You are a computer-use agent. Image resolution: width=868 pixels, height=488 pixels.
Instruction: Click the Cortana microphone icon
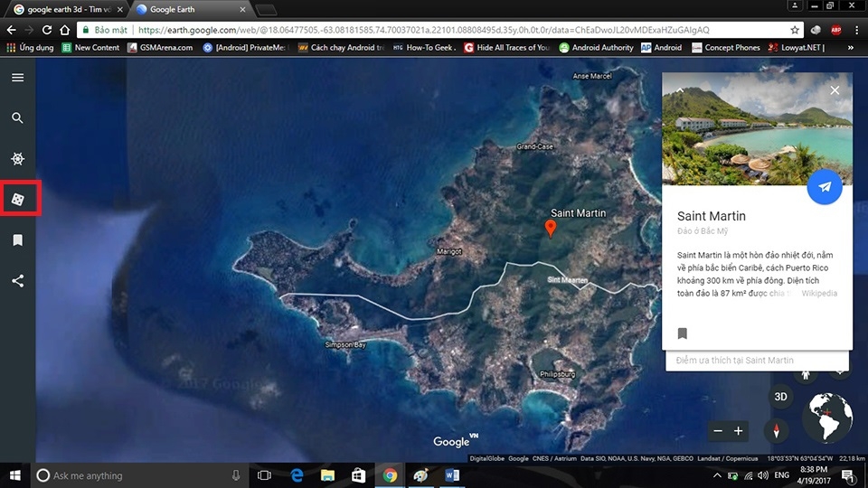pyautogui.click(x=236, y=475)
